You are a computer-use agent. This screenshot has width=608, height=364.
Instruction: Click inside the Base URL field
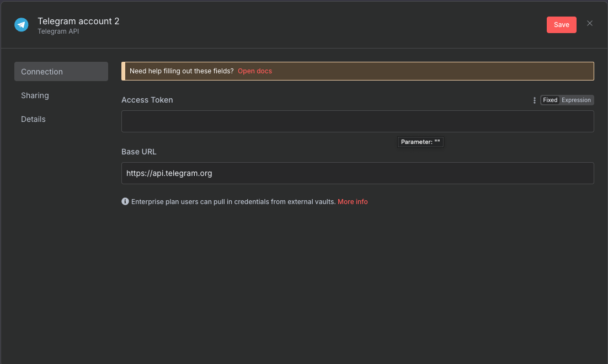point(358,173)
